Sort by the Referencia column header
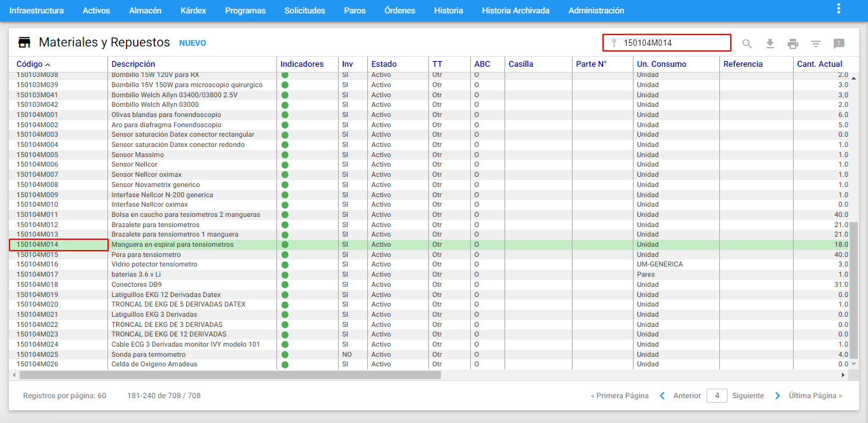Screen dimensions: 868x423 coord(743,64)
